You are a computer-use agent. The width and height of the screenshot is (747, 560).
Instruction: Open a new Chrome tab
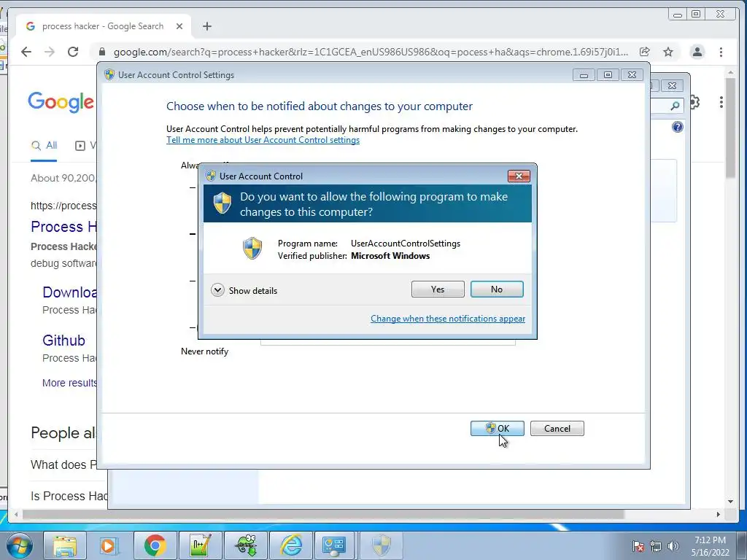206,26
